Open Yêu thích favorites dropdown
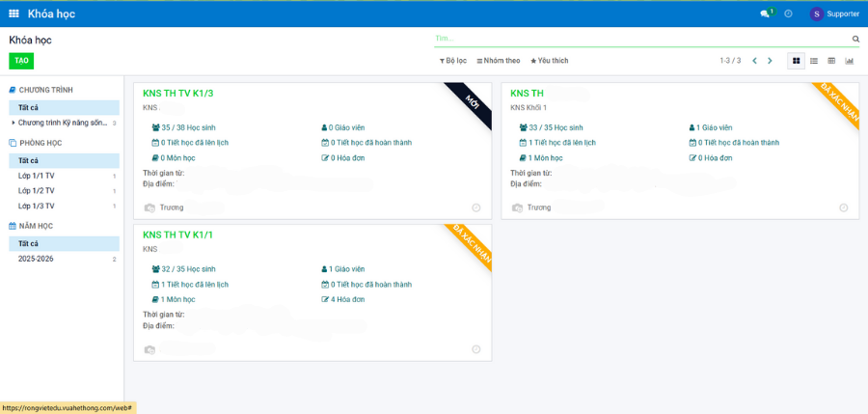Image resolution: width=868 pixels, height=414 pixels. pos(550,61)
